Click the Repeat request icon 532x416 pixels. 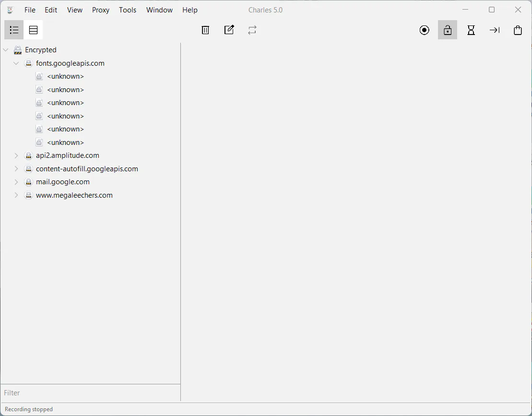252,30
